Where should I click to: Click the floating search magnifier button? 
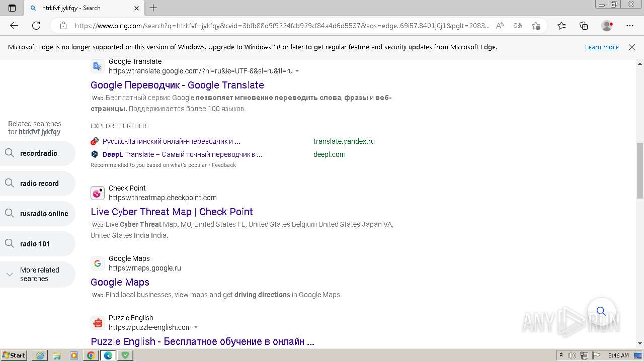[601, 311]
